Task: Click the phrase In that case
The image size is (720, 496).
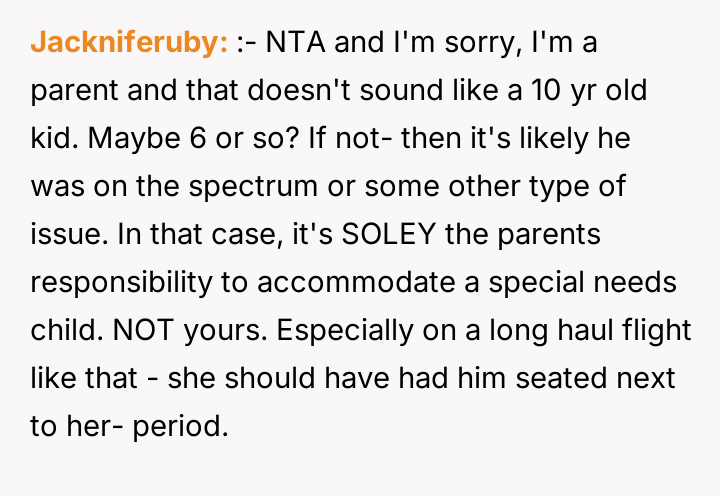Action: coord(206,235)
